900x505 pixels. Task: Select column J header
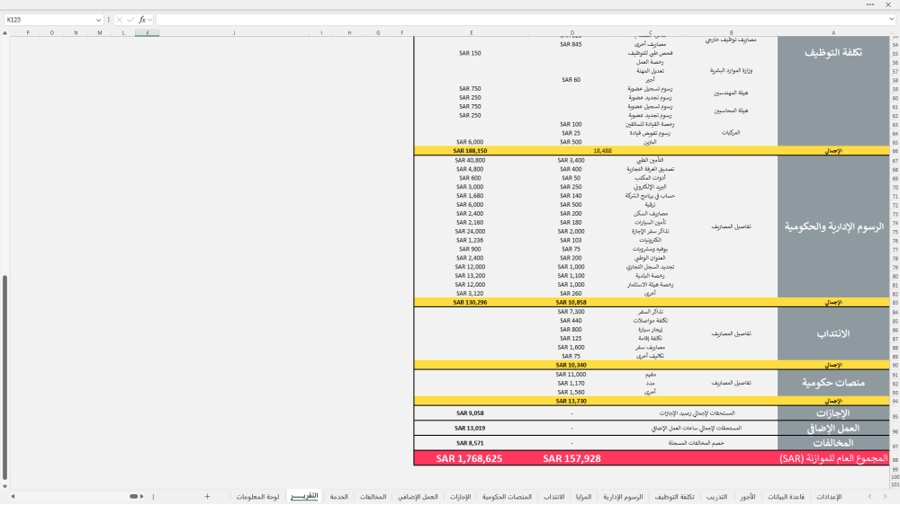click(234, 33)
